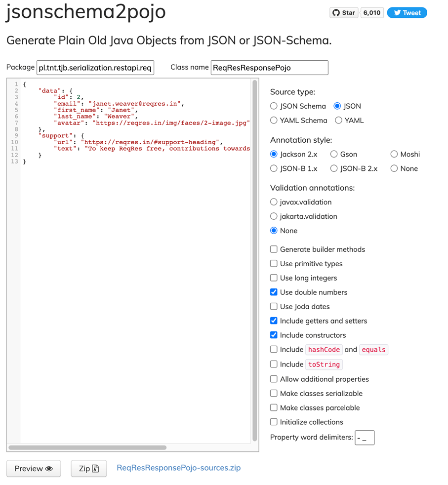Select jakarta.validation annotations option
Image resolution: width=448 pixels, height=485 pixels.
coord(274,216)
